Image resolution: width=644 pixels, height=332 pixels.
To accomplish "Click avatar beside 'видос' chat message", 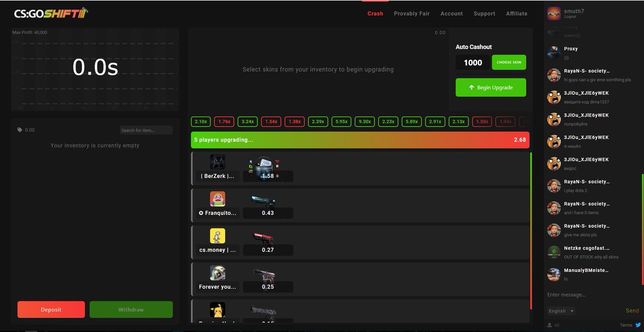I will [x=554, y=163].
